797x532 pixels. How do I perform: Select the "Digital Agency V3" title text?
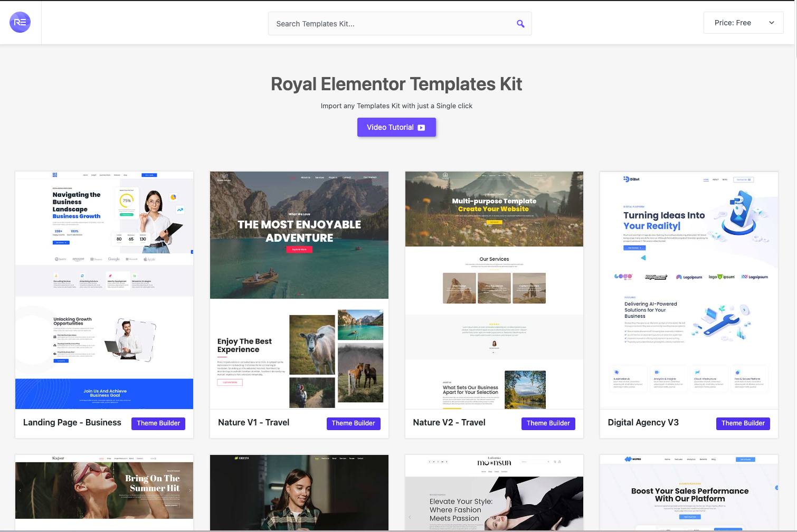coord(643,423)
